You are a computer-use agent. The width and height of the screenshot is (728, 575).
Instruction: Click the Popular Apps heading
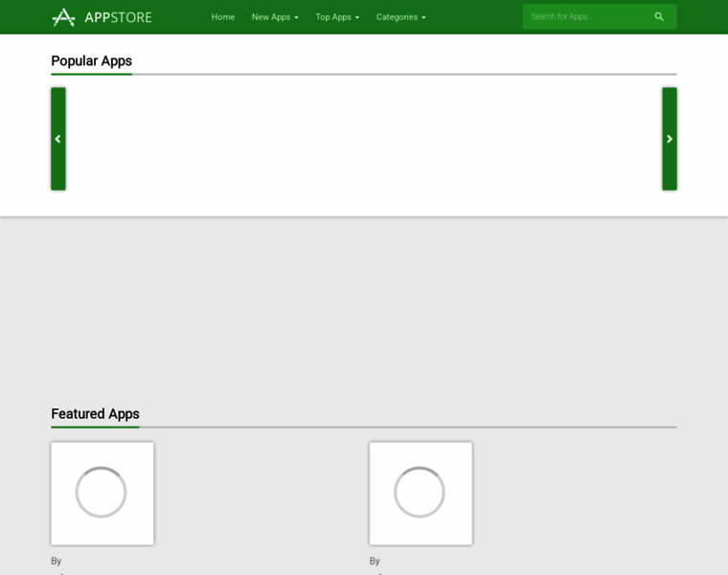pyautogui.click(x=91, y=60)
